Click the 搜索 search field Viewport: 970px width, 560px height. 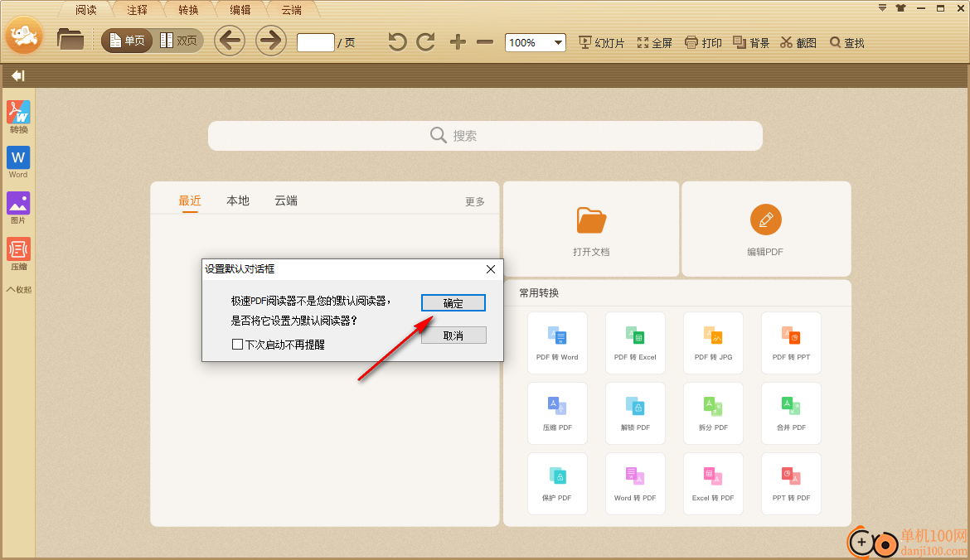[x=485, y=135]
